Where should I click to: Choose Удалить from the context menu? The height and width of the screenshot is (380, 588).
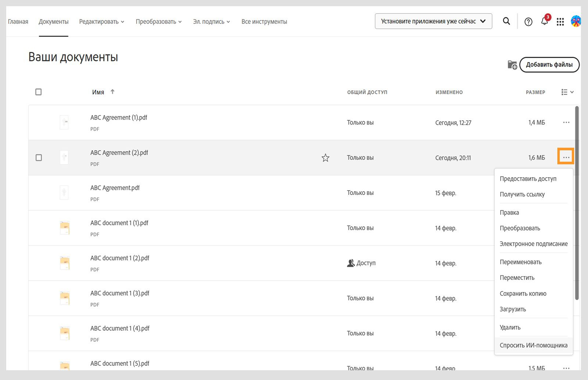tap(510, 327)
